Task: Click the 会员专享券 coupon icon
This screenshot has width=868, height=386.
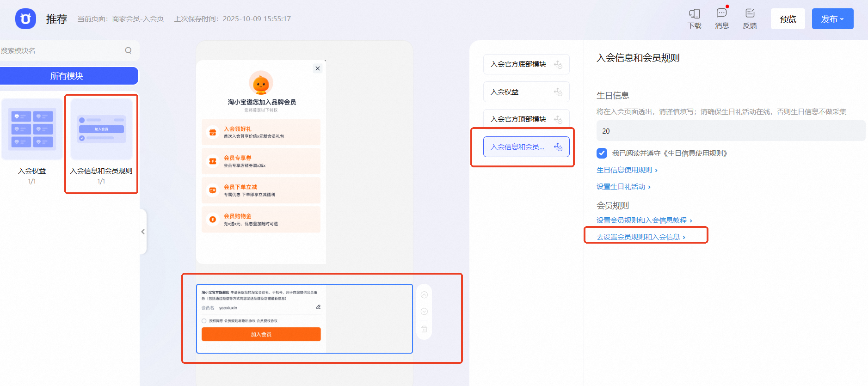Action: 213,161
